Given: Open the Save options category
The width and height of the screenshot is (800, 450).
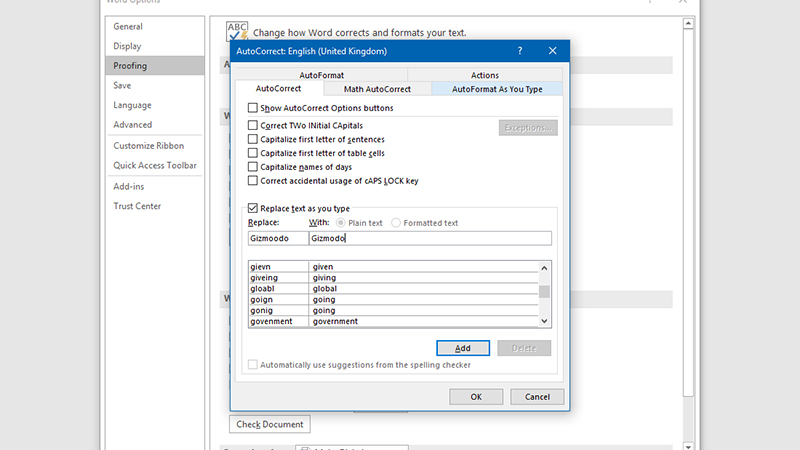Looking at the screenshot, I should 155,85.
